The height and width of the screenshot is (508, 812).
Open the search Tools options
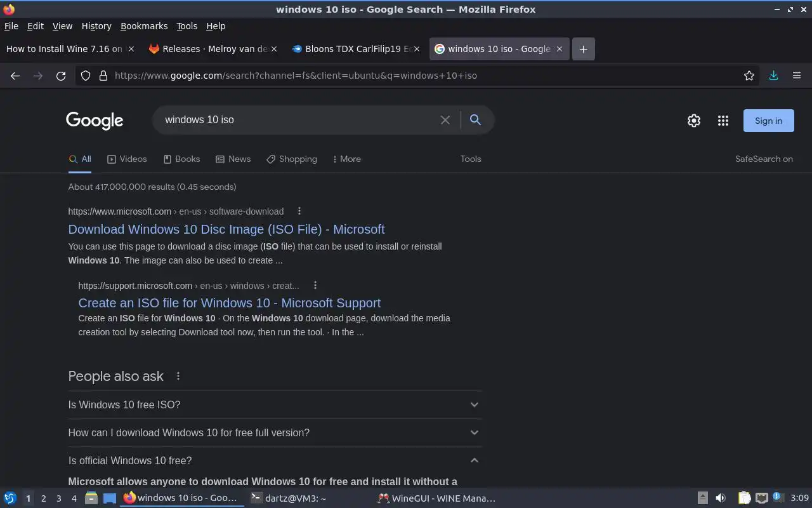pos(471,159)
